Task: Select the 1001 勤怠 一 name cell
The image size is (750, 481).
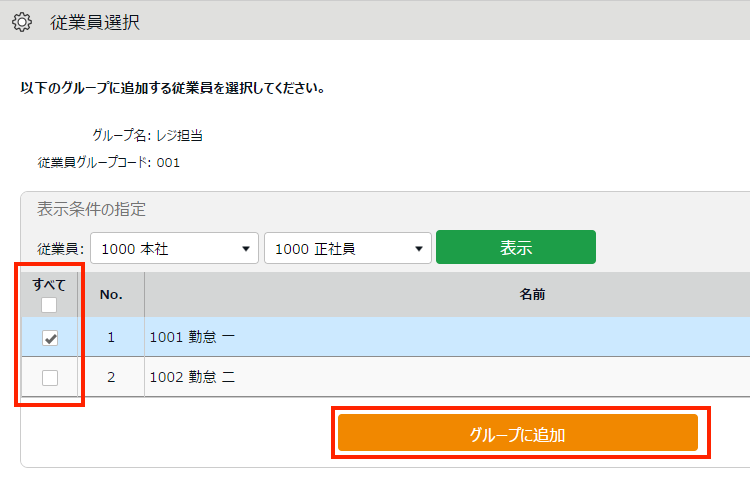Action: 447,337
